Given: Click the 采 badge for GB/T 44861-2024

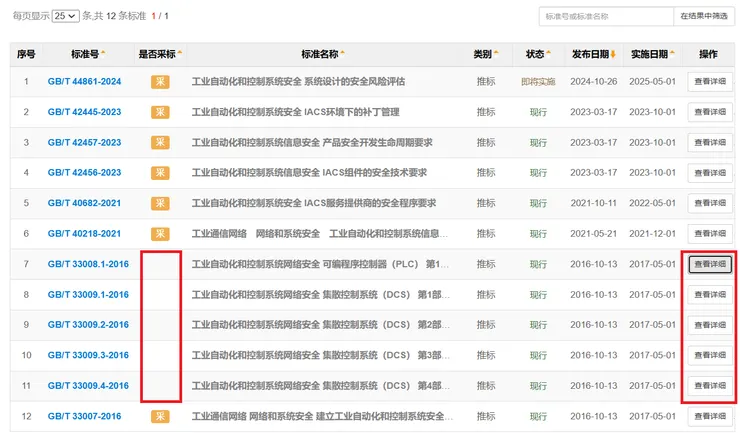Looking at the screenshot, I should 160,82.
